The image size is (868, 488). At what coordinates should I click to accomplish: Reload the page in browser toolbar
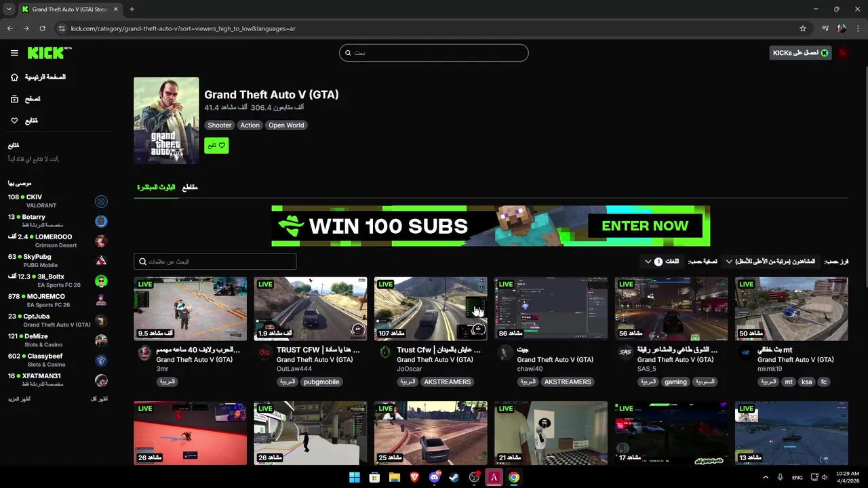click(x=42, y=28)
